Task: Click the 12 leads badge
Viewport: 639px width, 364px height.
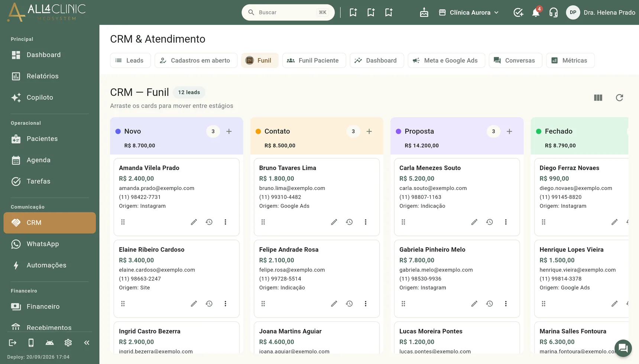Action: (x=189, y=92)
